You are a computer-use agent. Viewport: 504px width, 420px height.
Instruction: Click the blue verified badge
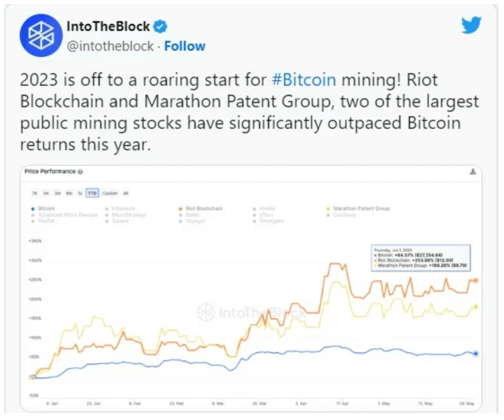click(160, 26)
